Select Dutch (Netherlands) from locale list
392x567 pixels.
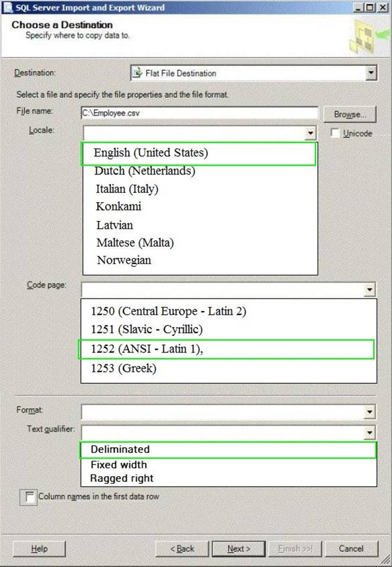[x=145, y=171]
